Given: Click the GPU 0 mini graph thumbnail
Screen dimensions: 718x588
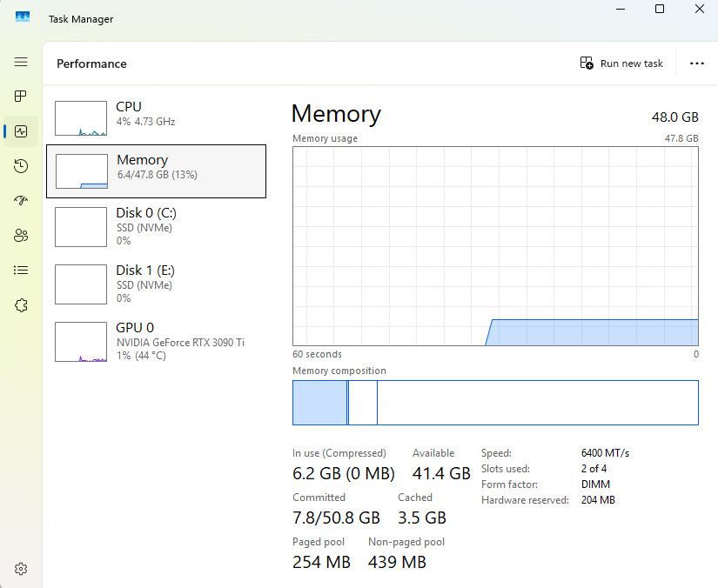Looking at the screenshot, I should click(81, 342).
